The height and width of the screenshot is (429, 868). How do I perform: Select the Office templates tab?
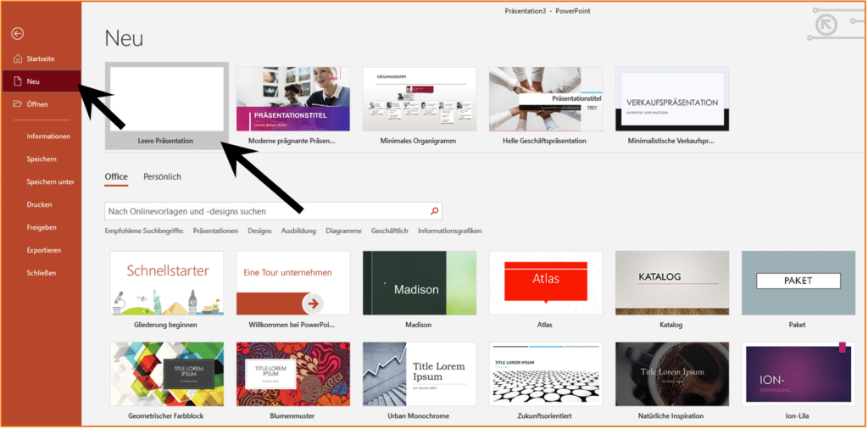pyautogui.click(x=116, y=176)
